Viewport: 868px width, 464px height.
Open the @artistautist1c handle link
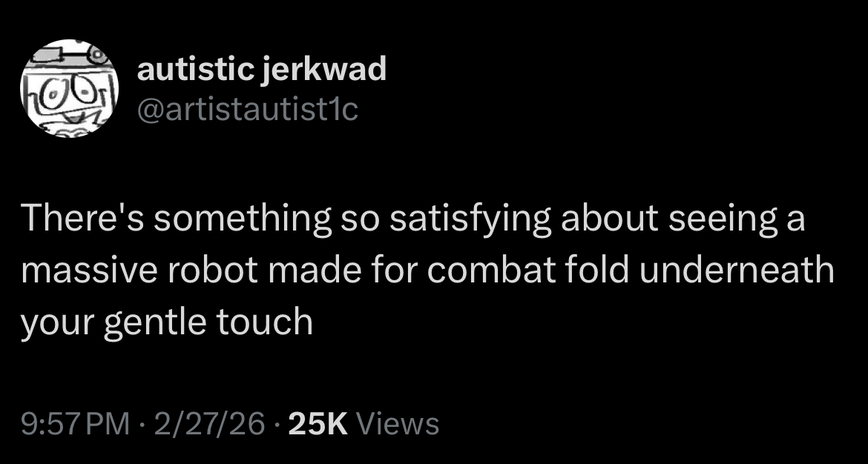[248, 110]
